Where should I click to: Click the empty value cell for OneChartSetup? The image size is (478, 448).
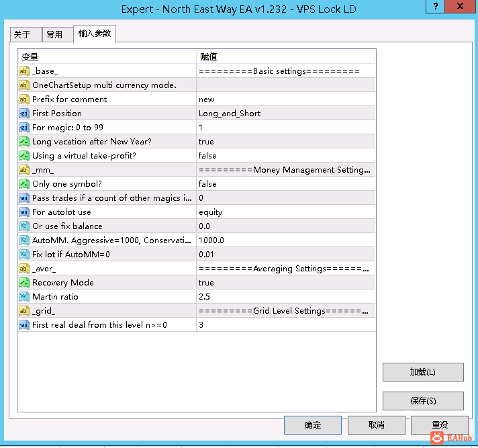[x=285, y=85]
